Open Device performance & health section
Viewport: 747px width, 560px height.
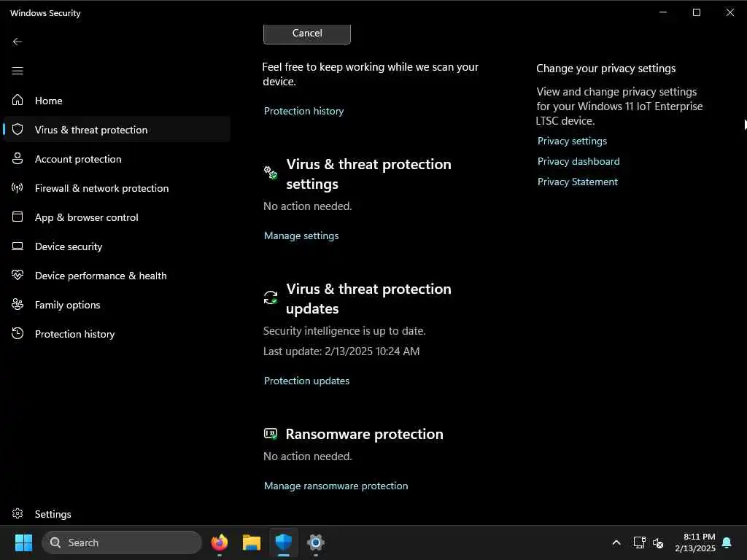tap(117, 275)
